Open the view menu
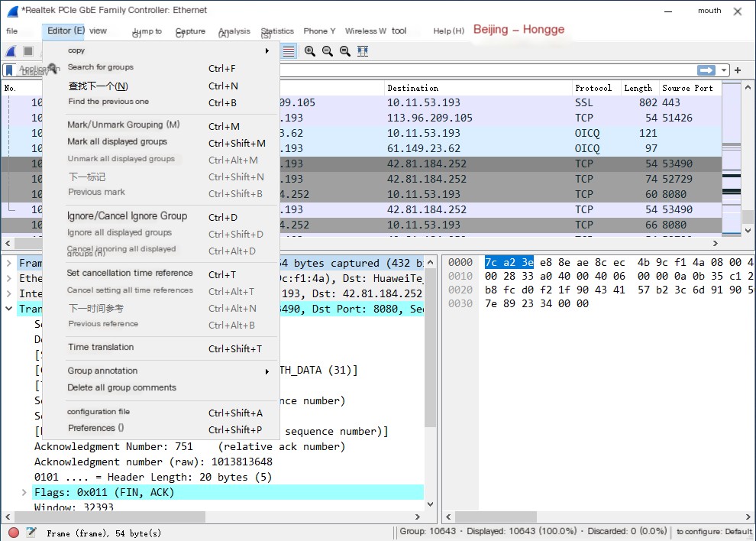Viewport: 756px width, 541px height. point(98,31)
